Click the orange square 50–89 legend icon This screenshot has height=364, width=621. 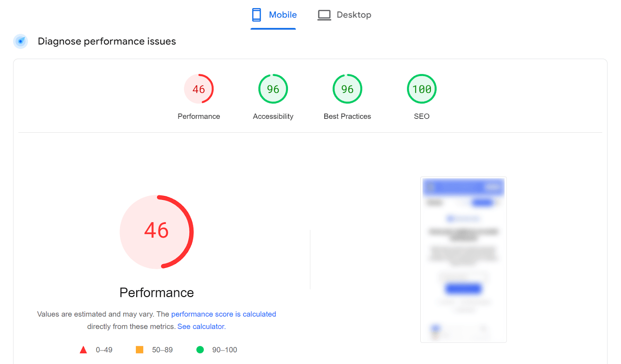point(140,350)
